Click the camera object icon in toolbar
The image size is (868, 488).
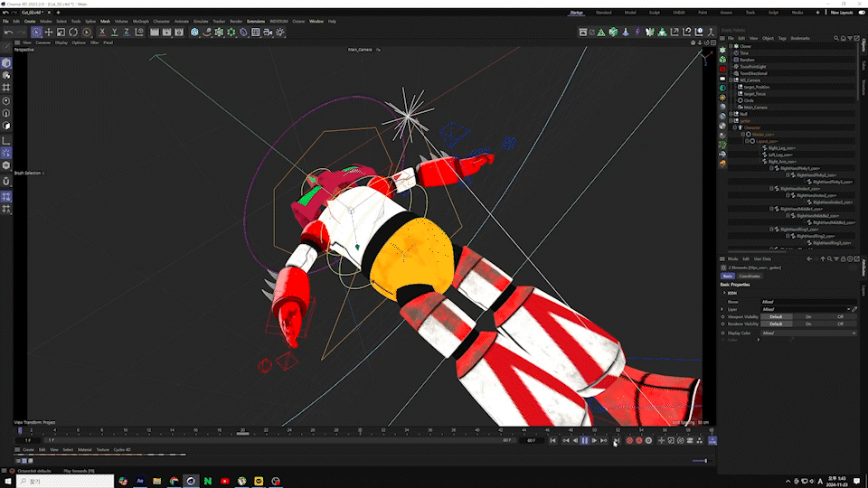(268, 33)
